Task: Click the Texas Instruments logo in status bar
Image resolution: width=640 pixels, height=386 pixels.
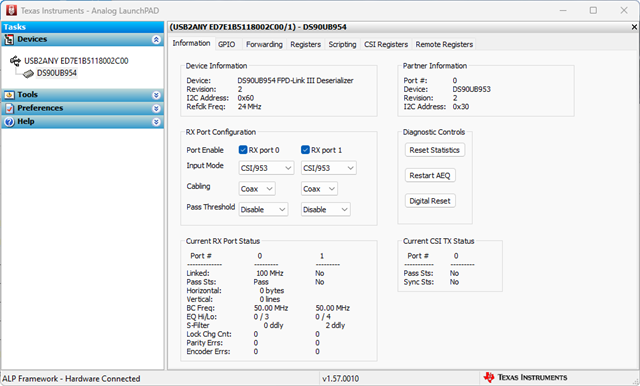Action: (526, 377)
